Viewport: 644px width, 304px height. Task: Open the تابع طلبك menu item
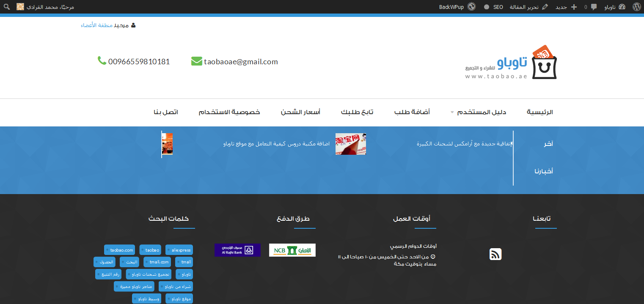[357, 112]
